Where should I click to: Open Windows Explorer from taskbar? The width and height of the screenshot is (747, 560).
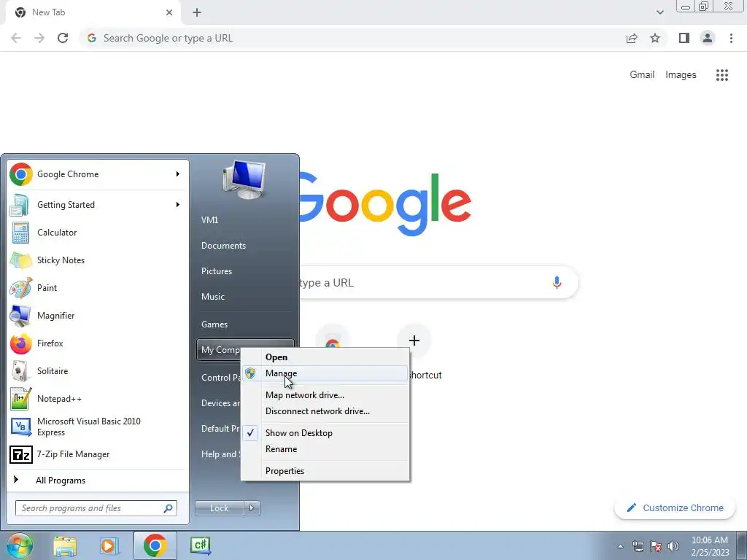pos(65,546)
